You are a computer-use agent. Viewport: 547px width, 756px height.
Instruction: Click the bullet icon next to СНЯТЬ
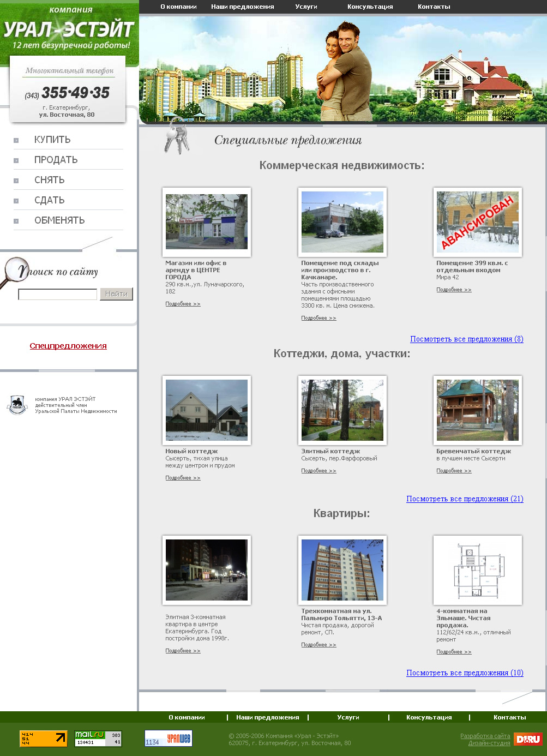(16, 181)
